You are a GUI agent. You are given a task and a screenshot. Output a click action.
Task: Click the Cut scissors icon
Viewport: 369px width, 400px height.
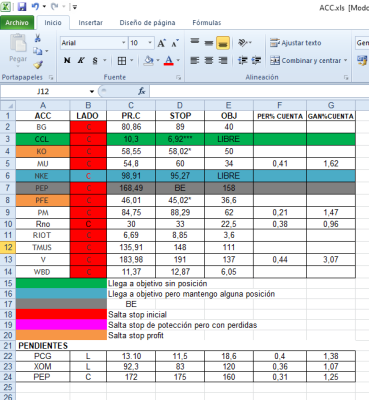[x=38, y=38]
